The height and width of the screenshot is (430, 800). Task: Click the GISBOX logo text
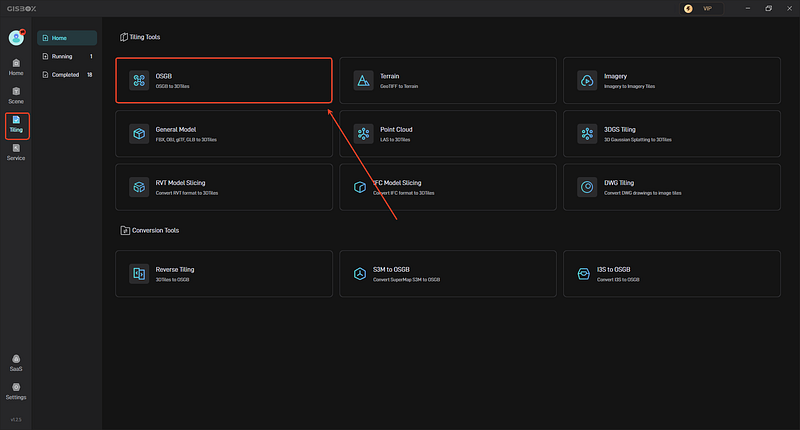click(21, 9)
